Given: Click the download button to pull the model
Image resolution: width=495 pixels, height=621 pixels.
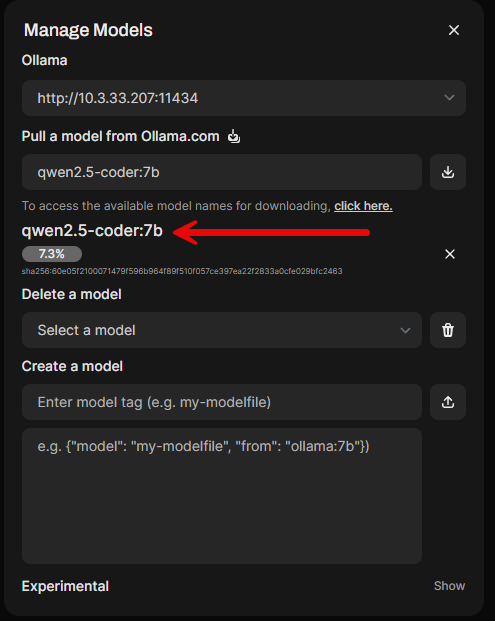Looking at the screenshot, I should pyautogui.click(x=447, y=172).
